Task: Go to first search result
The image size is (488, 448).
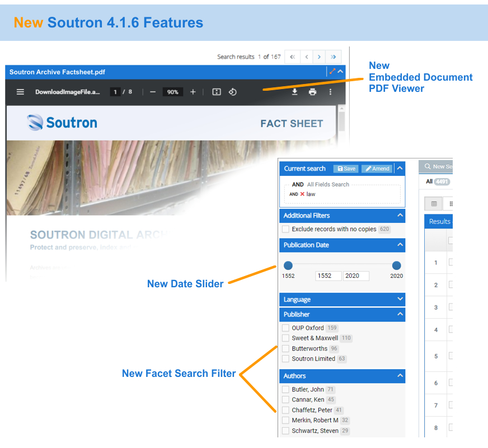Action: (292, 57)
